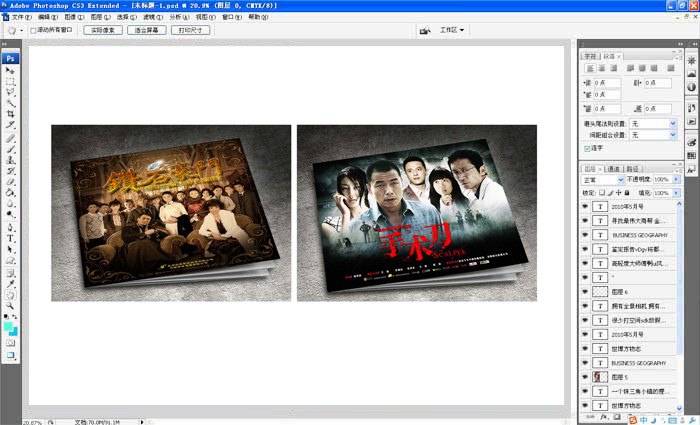
Task: Click the 适合屏幕 button
Action: coord(146,31)
